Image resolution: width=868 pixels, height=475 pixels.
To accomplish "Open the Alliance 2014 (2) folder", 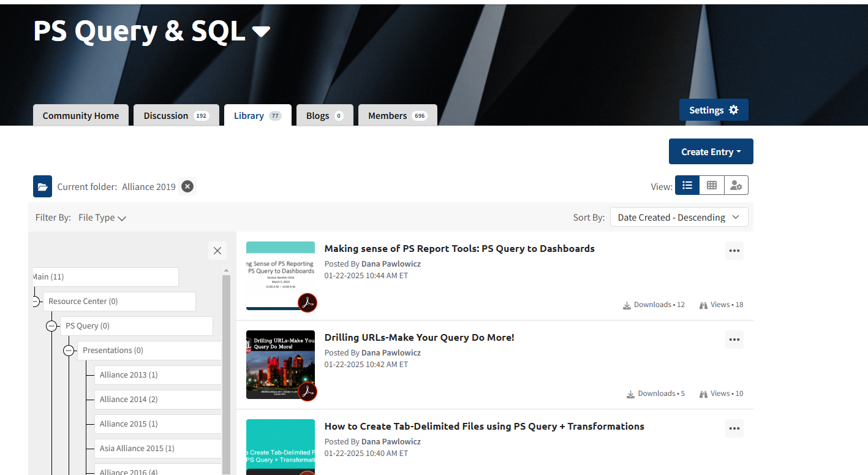I will point(158,399).
